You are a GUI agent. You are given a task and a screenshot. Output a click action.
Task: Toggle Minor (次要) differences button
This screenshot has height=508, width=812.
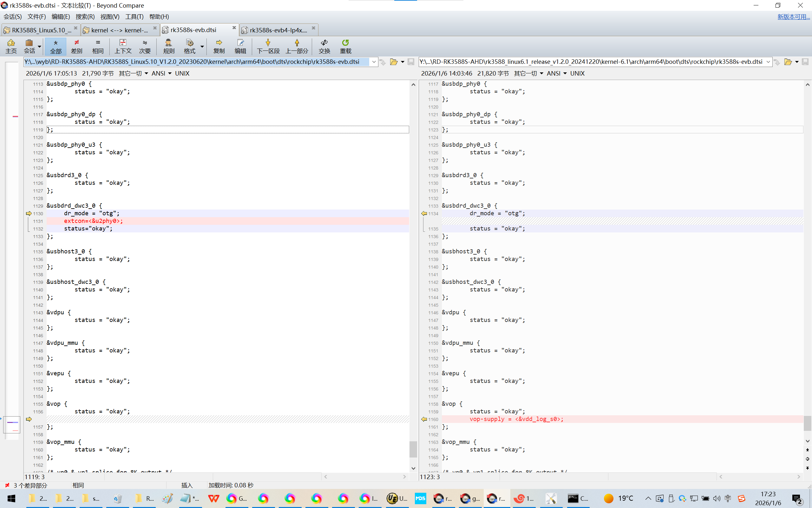[145, 46]
